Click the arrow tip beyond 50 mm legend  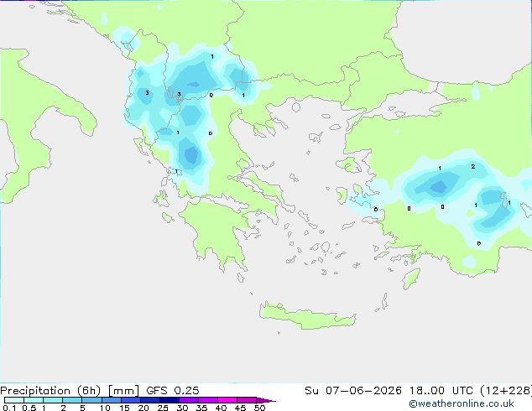click(x=266, y=400)
